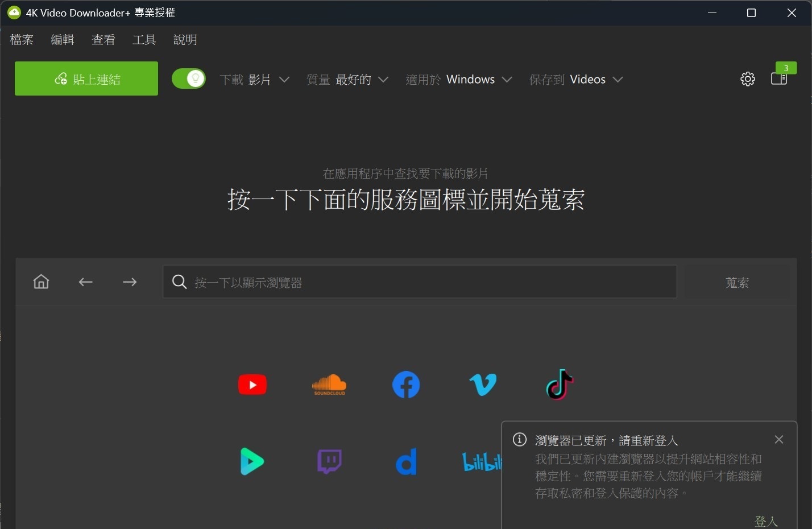
Task: Expand the 質量 最好的 quality dropdown
Action: (x=347, y=80)
